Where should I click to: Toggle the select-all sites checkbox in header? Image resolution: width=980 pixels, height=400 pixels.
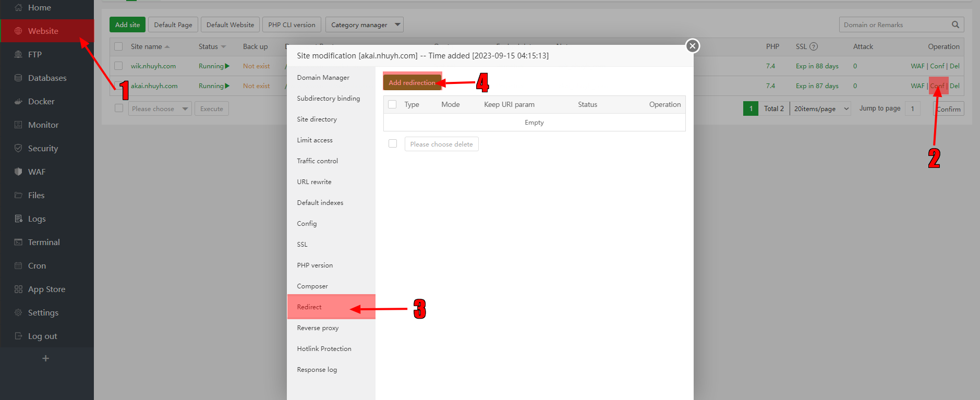118,46
